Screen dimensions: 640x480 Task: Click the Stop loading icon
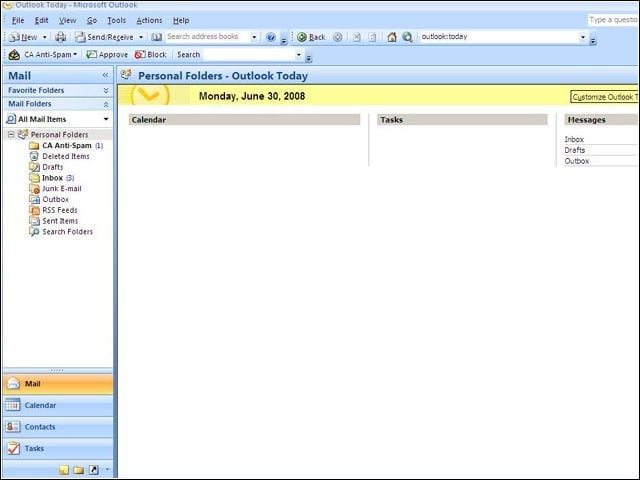[357, 37]
